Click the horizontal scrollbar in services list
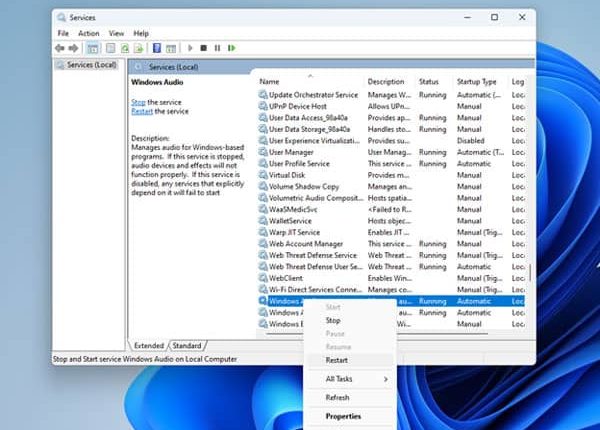The width and height of the screenshot is (600, 430). (377, 334)
